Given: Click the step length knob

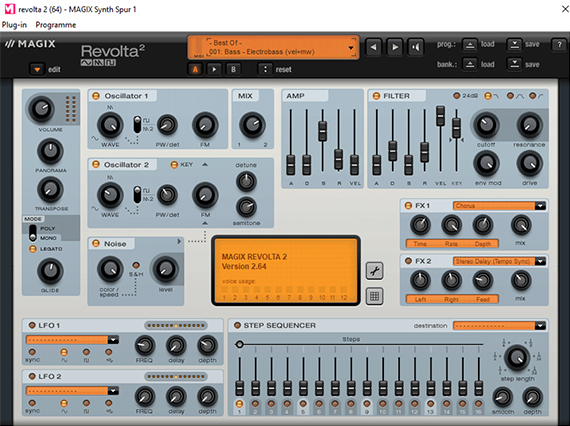Looking at the screenshot, I should click(517, 357).
